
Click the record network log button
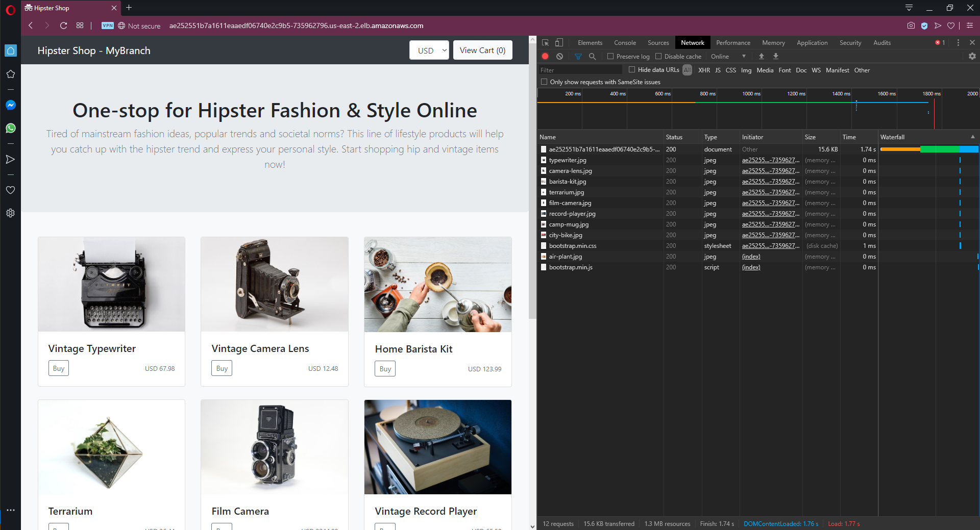(x=545, y=57)
